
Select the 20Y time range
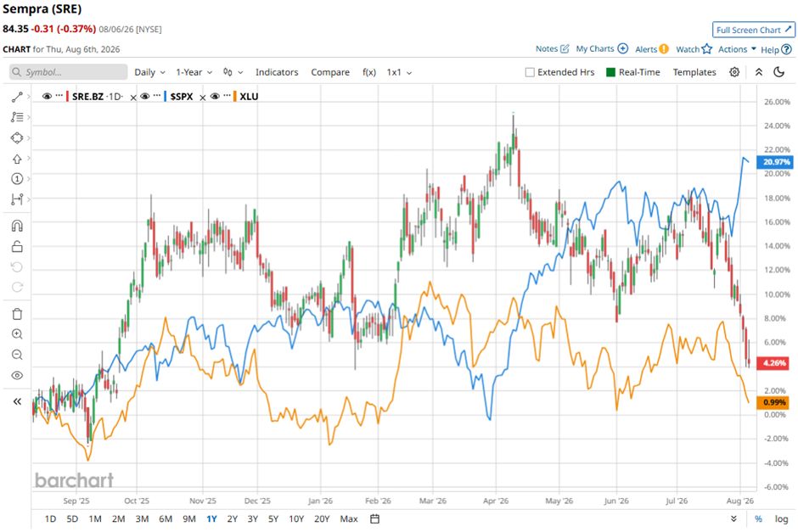322,518
